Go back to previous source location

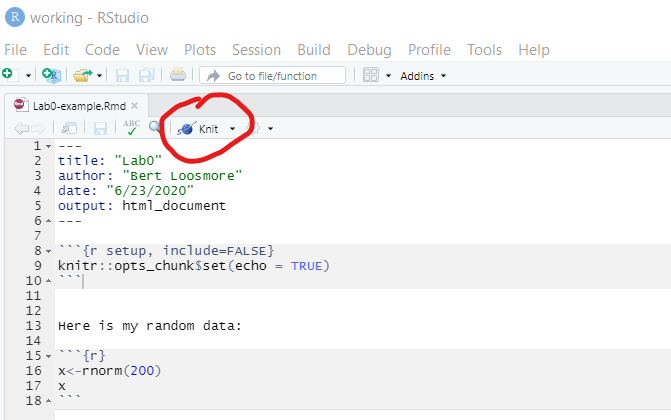click(21, 128)
